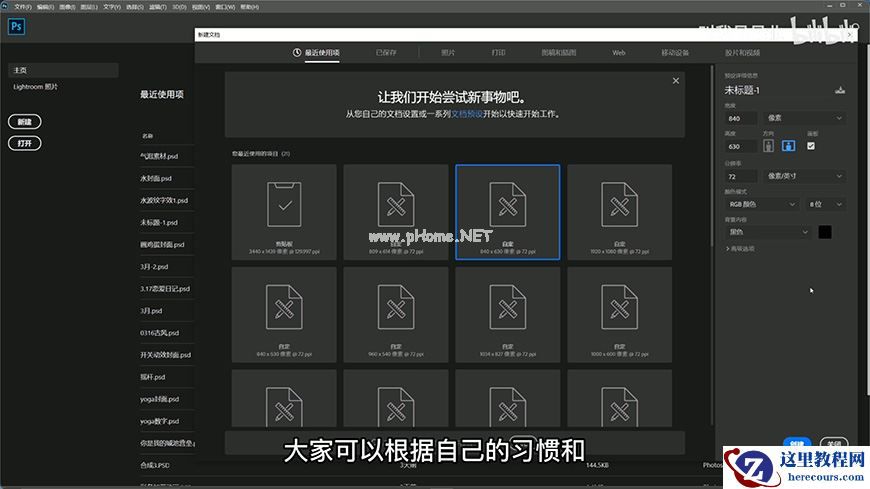Expand 高级选项 advanced options
Screen dimensions: 870x489
click(x=740, y=249)
